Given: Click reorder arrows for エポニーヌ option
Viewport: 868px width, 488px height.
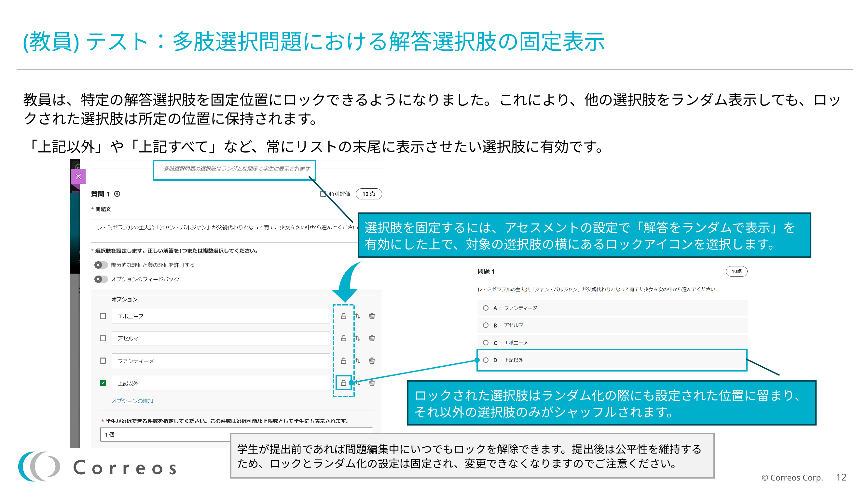Looking at the screenshot, I should tap(358, 316).
